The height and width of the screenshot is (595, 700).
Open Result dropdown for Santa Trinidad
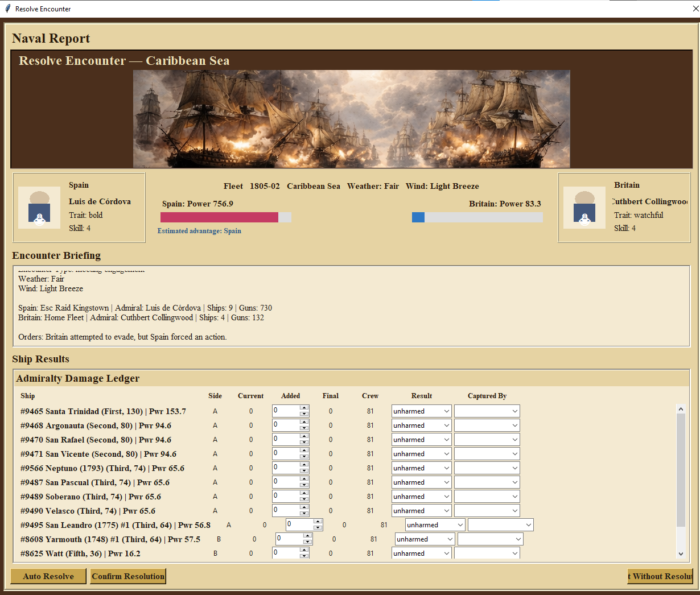(421, 411)
